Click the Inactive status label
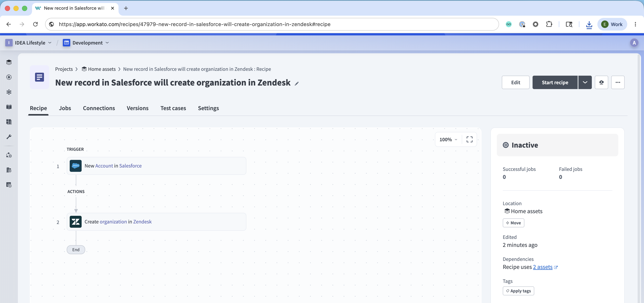This screenshot has height=303, width=644. [525, 145]
